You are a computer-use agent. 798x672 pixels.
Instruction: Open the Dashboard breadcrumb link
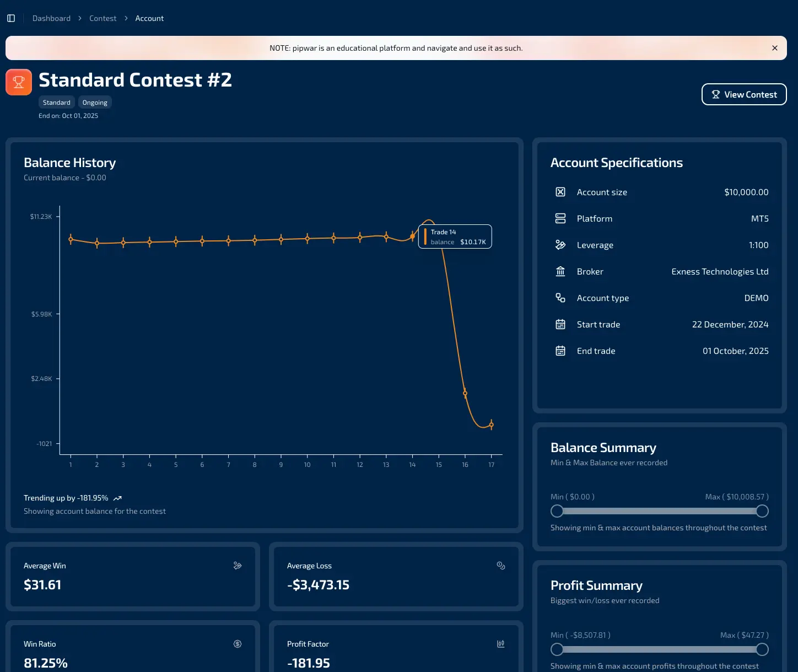tap(51, 18)
